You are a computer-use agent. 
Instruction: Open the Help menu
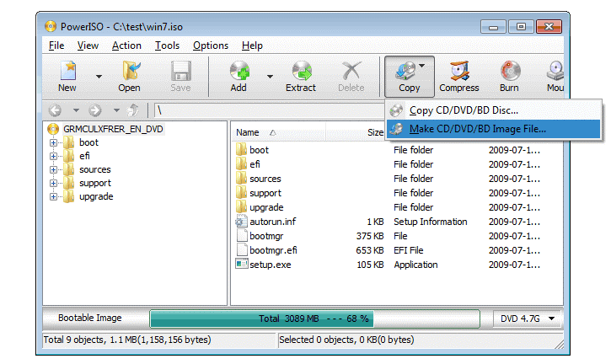(252, 45)
